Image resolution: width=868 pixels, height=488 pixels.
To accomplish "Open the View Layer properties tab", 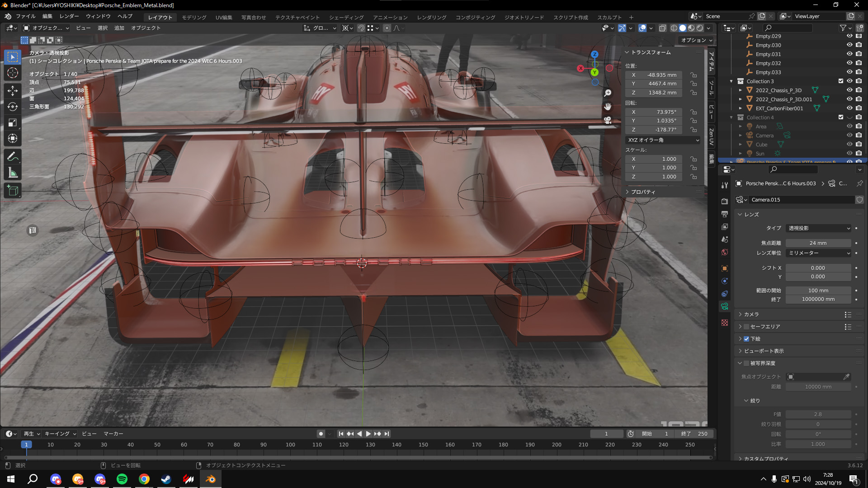I will tap(725, 226).
